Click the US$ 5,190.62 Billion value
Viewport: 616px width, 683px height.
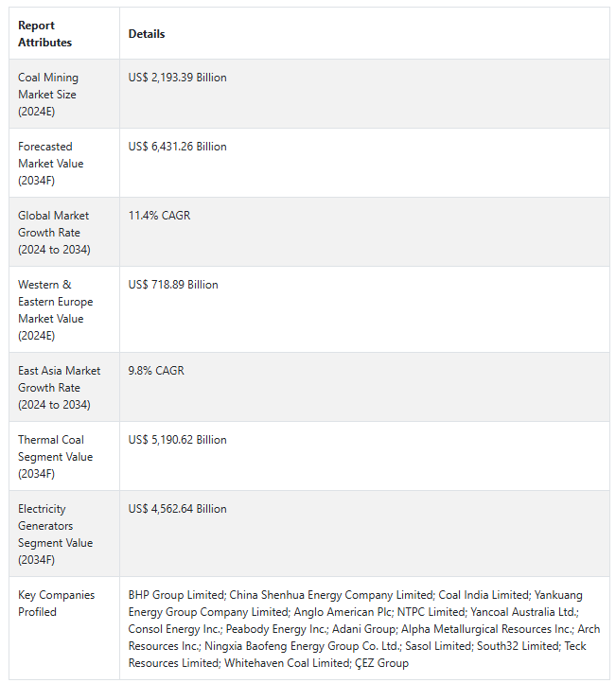point(178,440)
